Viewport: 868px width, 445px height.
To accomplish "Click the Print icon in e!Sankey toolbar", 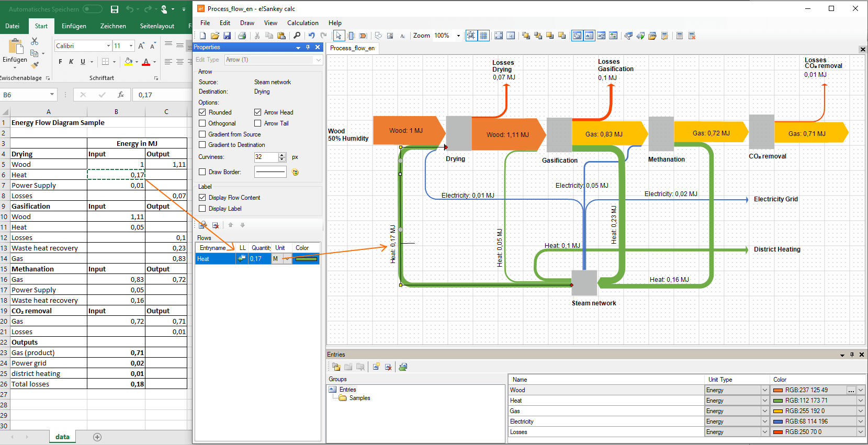I will (242, 36).
